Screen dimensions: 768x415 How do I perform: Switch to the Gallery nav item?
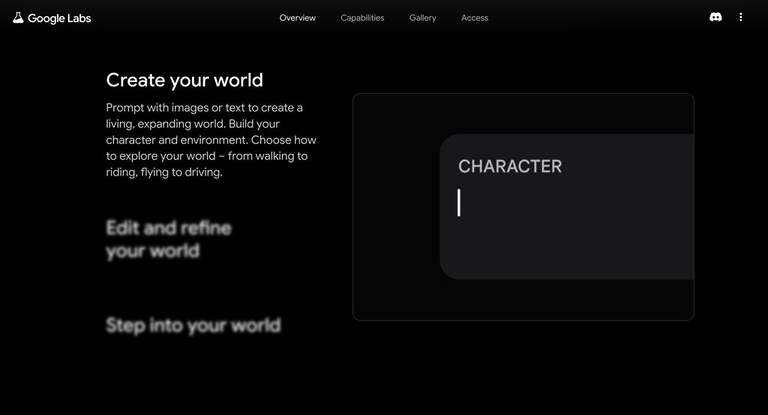pyautogui.click(x=423, y=18)
